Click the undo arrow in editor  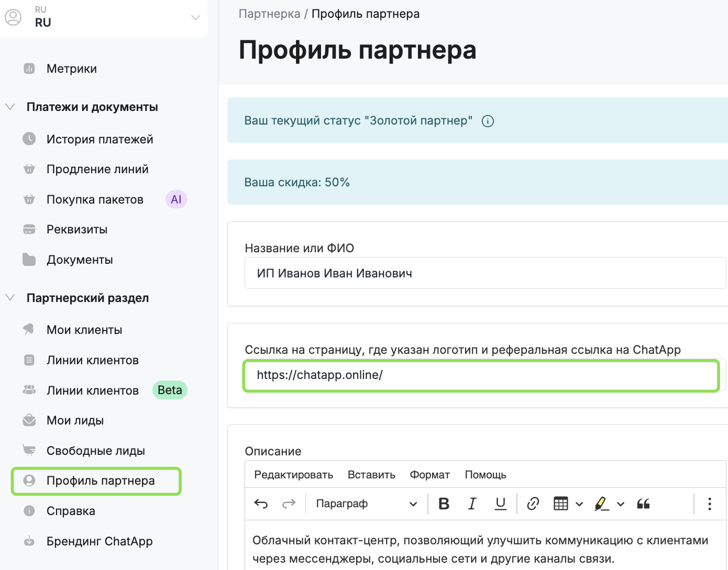(x=261, y=504)
